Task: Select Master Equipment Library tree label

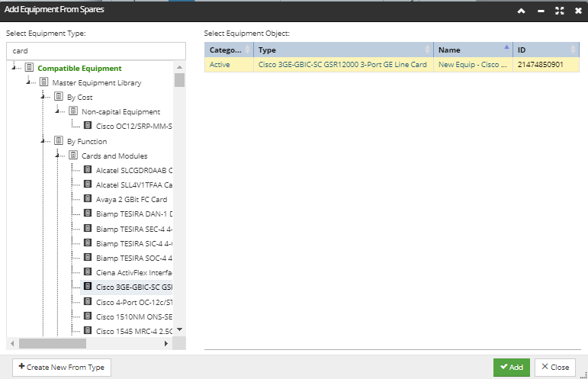Action: pyautogui.click(x=97, y=82)
